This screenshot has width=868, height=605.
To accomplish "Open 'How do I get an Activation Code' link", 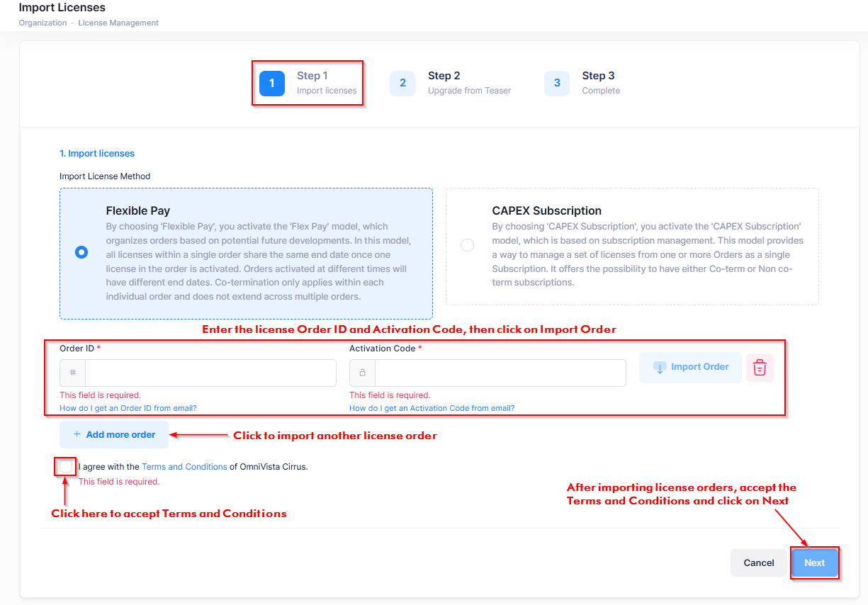I will click(432, 408).
